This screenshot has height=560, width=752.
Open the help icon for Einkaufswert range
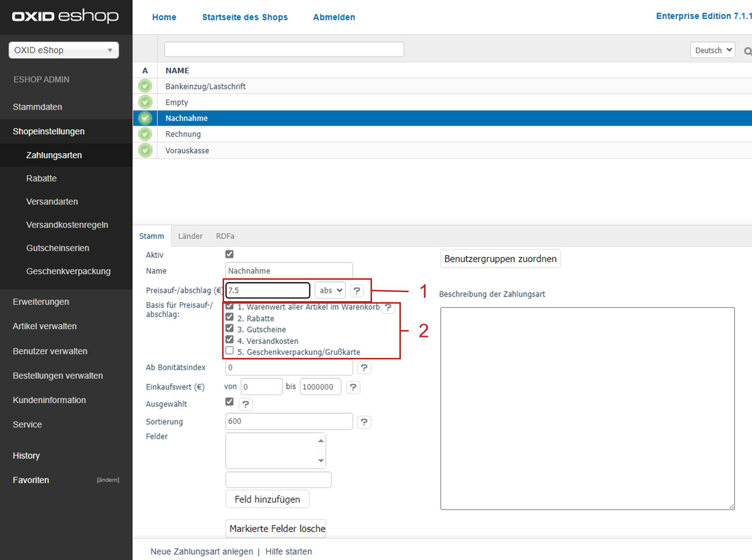pyautogui.click(x=353, y=387)
